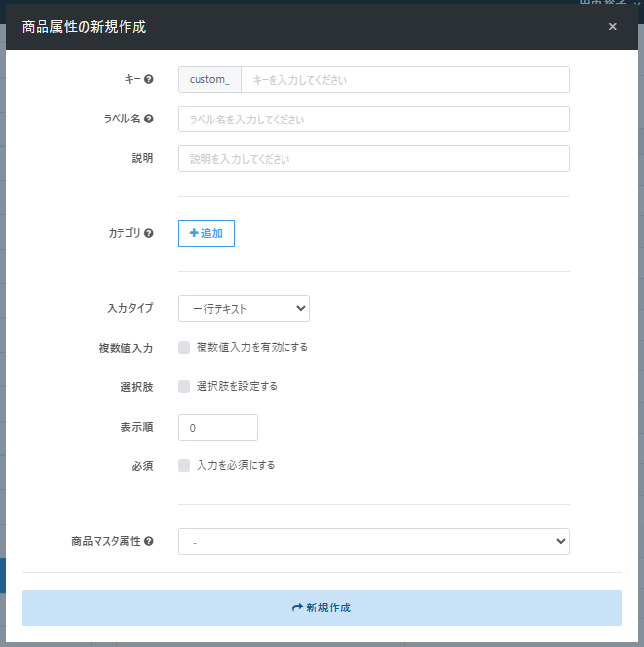Image resolution: width=644 pixels, height=647 pixels.
Task: Click the help icon beside ラベル名
Action: point(149,119)
